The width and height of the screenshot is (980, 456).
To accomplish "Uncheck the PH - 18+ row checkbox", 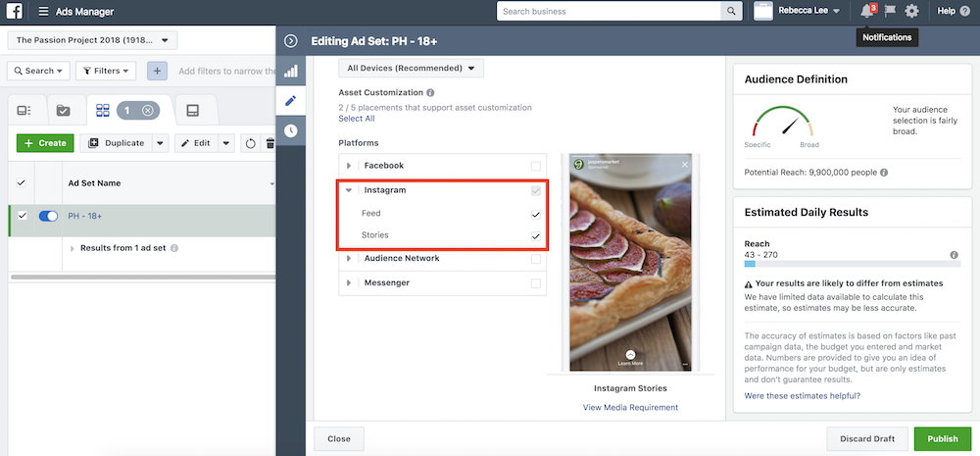I will pos(22,216).
